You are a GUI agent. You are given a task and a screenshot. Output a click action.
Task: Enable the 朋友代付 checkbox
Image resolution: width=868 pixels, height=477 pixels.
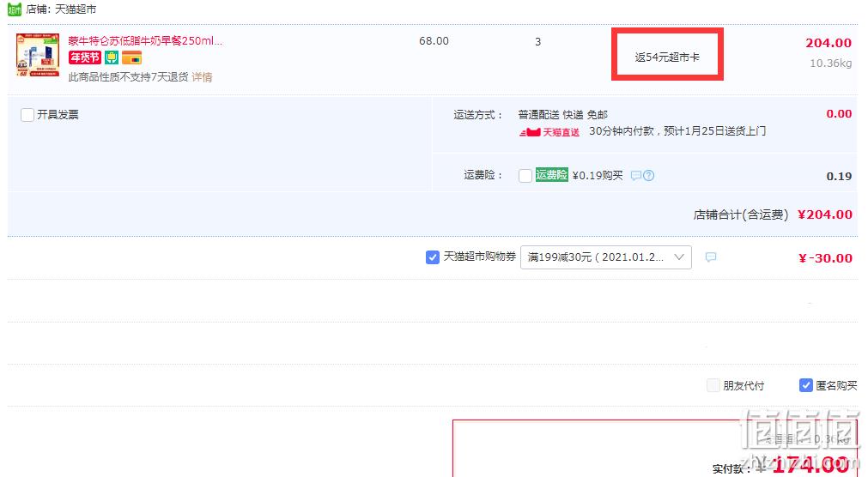(713, 385)
